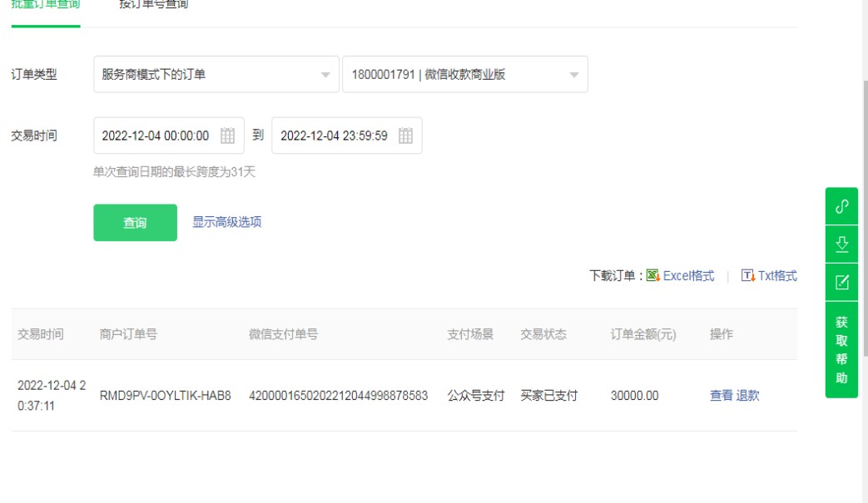Viewport: 868px width, 503px height.
Task: Expand the 服务商模式下的订单 order type dropdown
Action: pyautogui.click(x=216, y=75)
